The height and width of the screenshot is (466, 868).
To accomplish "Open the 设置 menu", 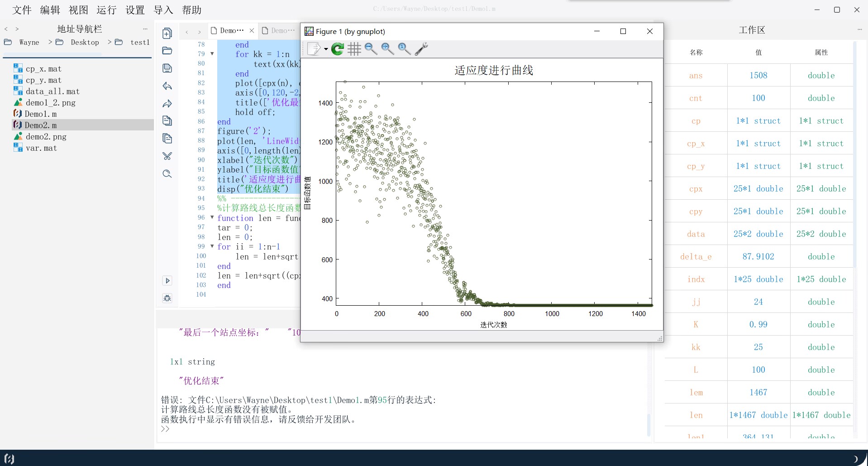I will click(135, 10).
